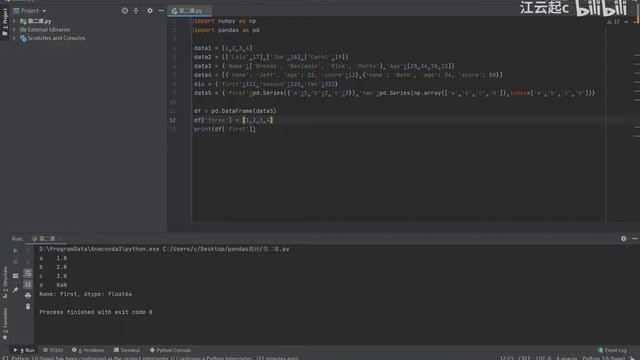Open Run panel settings gear
The height and width of the screenshot is (360, 640).
coord(623,238)
